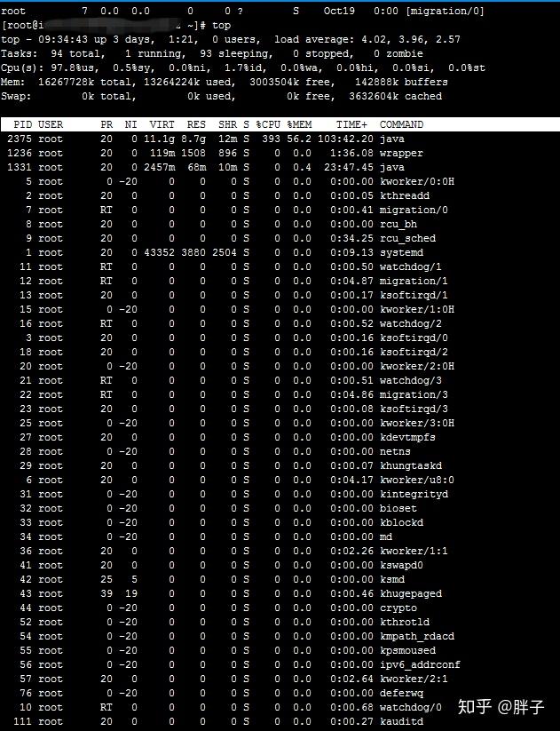This screenshot has height=731, width=560.
Task: Click the kworker/u8:0 process name
Action: point(417,481)
